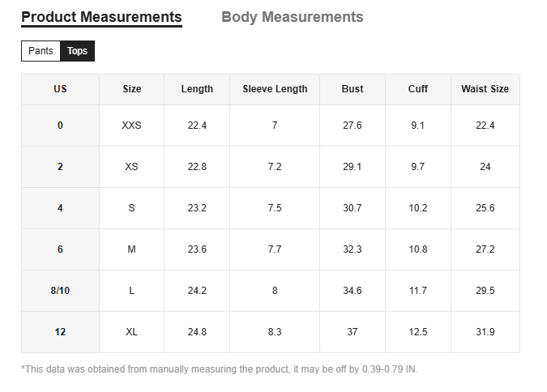Click the US column header
The image size is (547, 392).
point(60,89)
